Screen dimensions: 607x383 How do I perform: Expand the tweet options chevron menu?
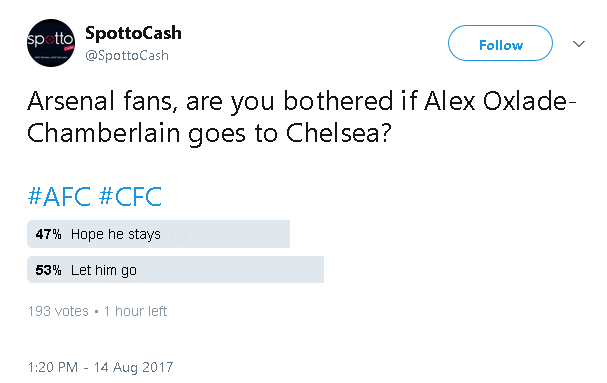579,44
